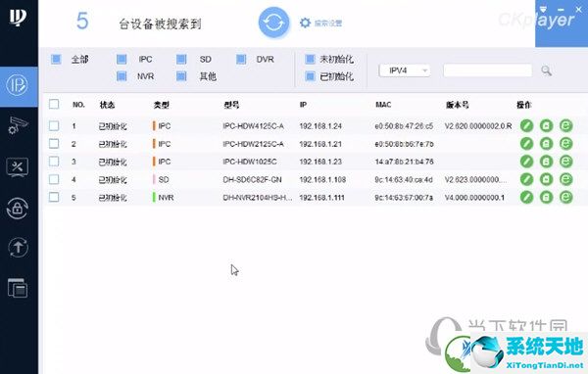Select row 1 device checkbox
This screenshot has height=374, width=588.
(x=54, y=125)
